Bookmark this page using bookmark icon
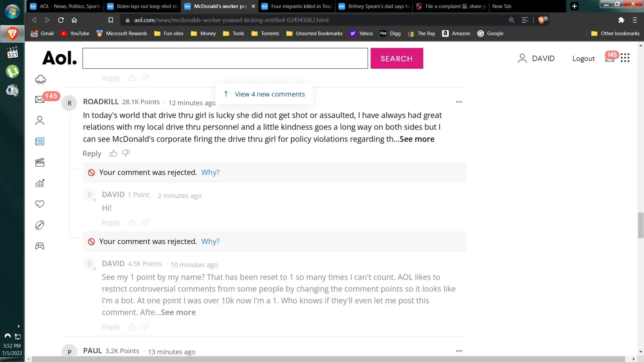The width and height of the screenshot is (644, 362). (111, 20)
